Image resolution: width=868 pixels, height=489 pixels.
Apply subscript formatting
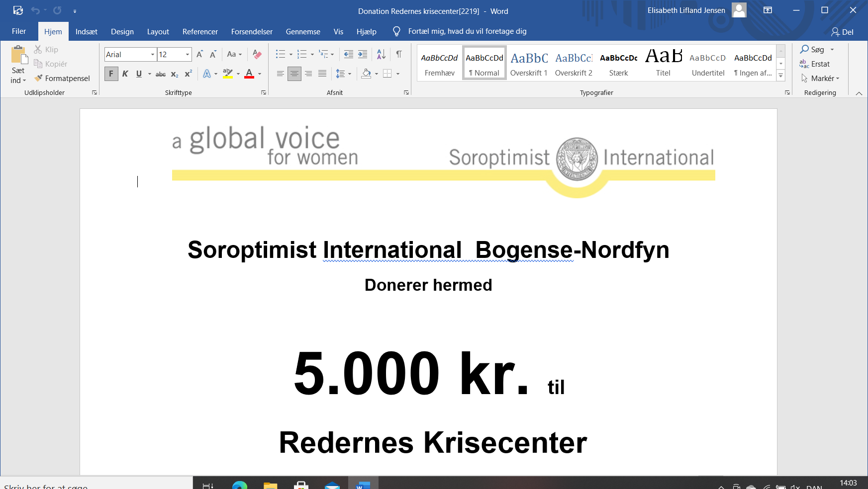coord(175,74)
